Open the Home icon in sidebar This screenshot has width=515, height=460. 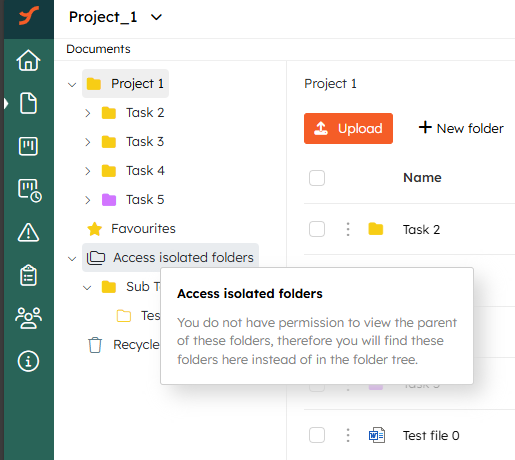(28, 60)
